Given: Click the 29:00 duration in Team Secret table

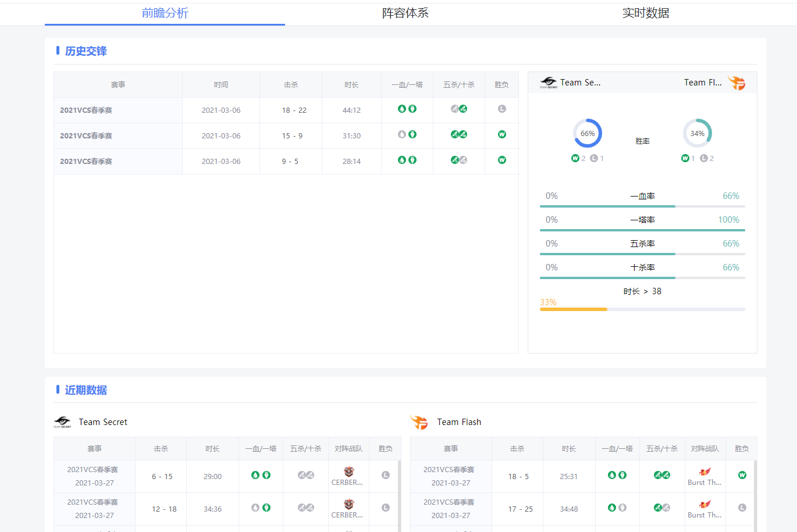Looking at the screenshot, I should pyautogui.click(x=212, y=476).
